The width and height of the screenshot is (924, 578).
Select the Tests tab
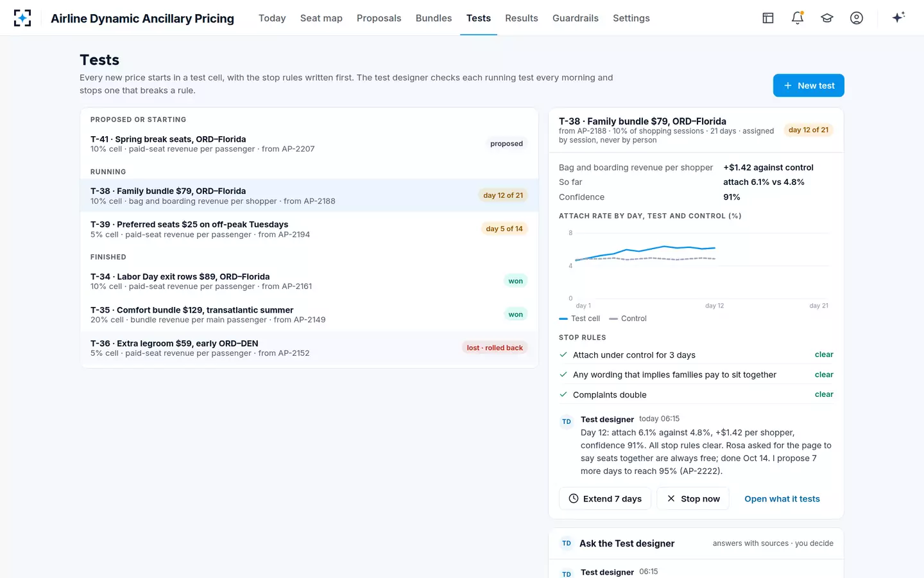tap(479, 18)
